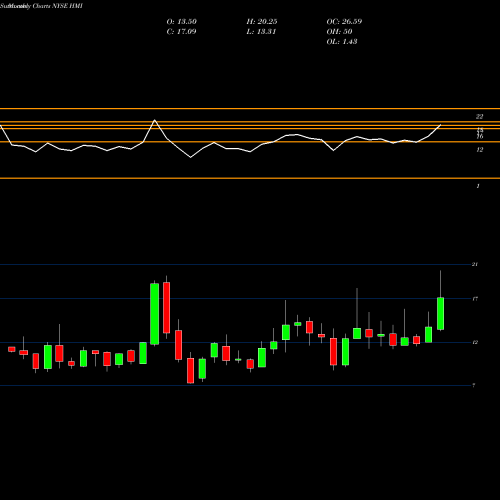Click the '17' price axis label
The image size is (500, 500).
coord(475,299)
